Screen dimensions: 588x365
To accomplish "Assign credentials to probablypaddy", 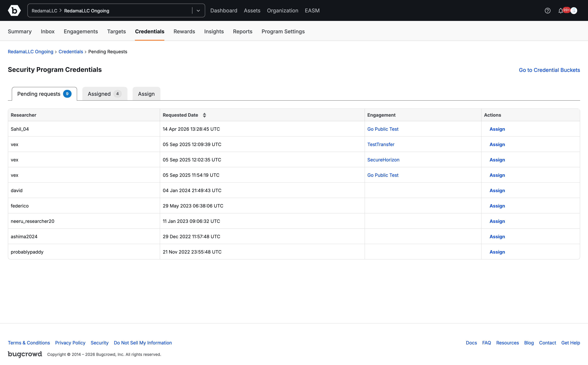I will (x=497, y=252).
